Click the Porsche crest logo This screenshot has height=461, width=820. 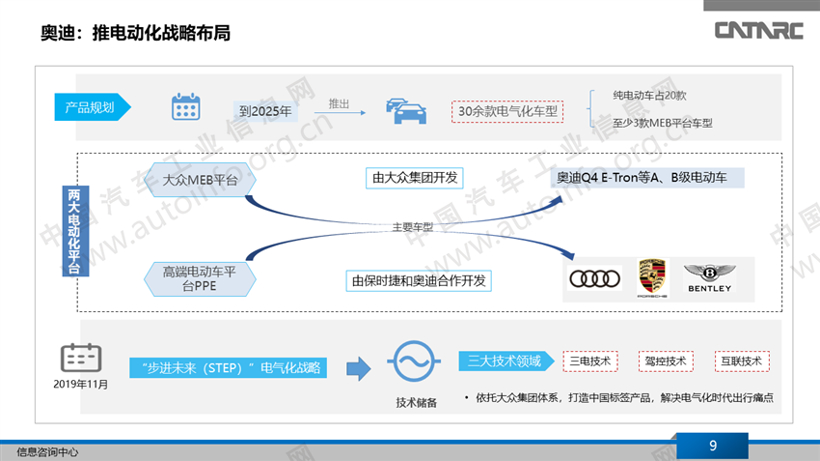pyautogui.click(x=652, y=277)
